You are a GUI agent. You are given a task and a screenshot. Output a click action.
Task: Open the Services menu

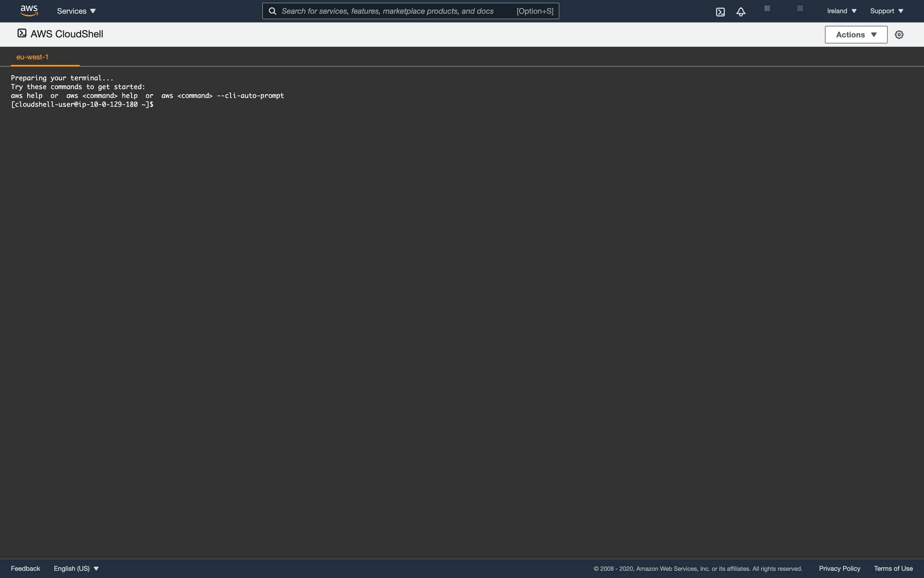(76, 11)
